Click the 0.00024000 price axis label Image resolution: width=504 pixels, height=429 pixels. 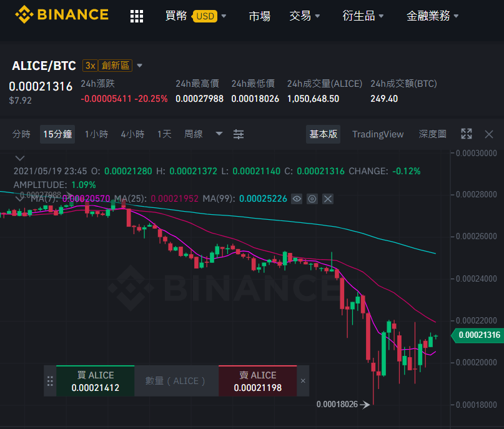476,279
